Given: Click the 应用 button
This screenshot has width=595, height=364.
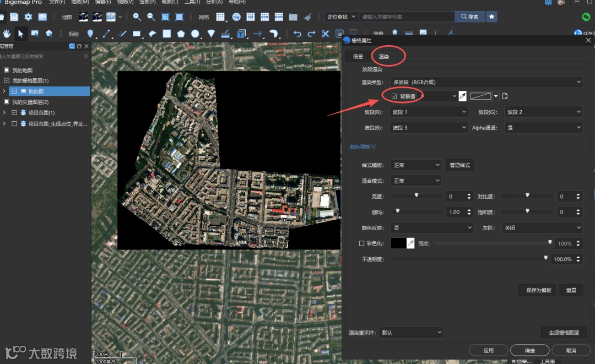Looking at the screenshot, I should 488,350.
